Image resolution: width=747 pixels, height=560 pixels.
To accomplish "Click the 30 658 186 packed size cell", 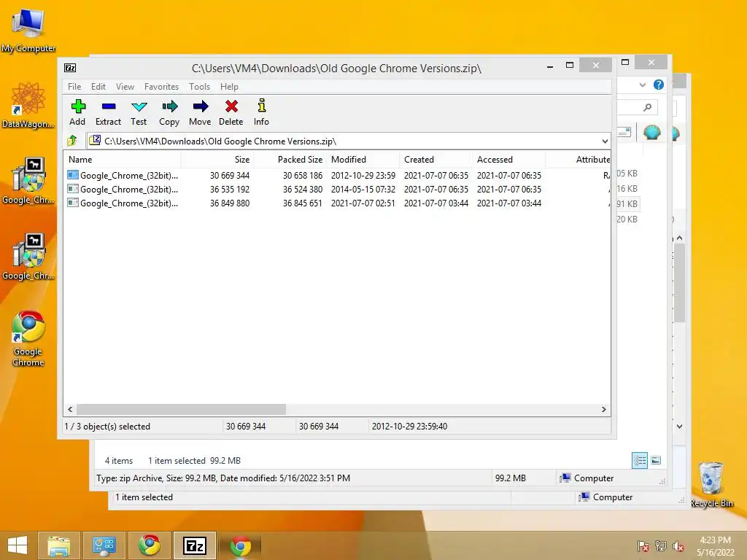I will [x=303, y=175].
